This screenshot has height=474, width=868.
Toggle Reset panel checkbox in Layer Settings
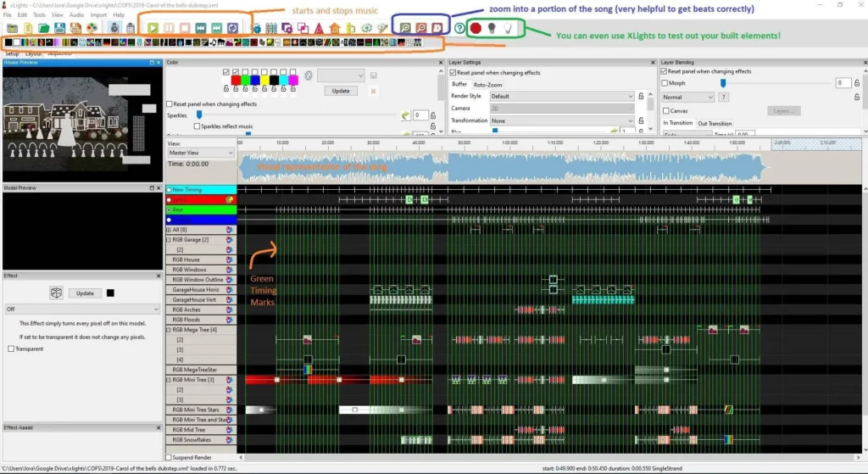(453, 73)
